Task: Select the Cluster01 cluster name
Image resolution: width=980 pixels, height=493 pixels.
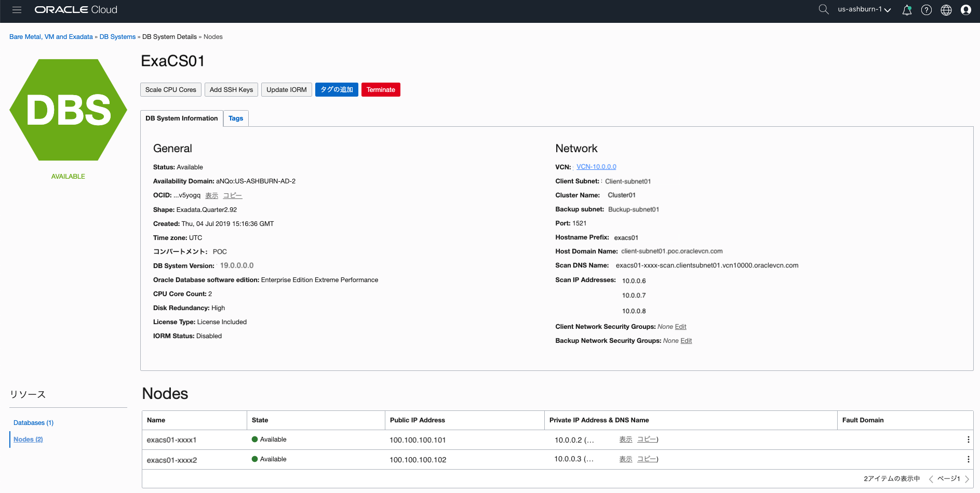Action: (x=622, y=195)
